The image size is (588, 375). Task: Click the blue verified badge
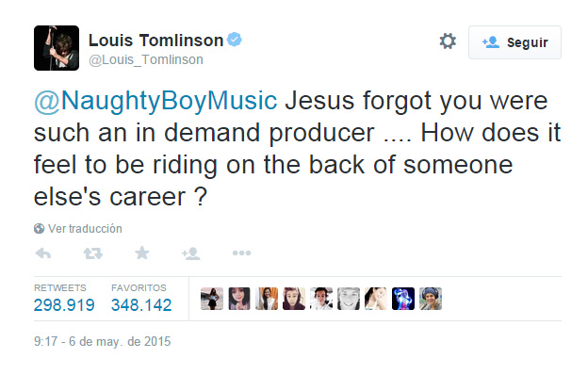tap(235, 40)
